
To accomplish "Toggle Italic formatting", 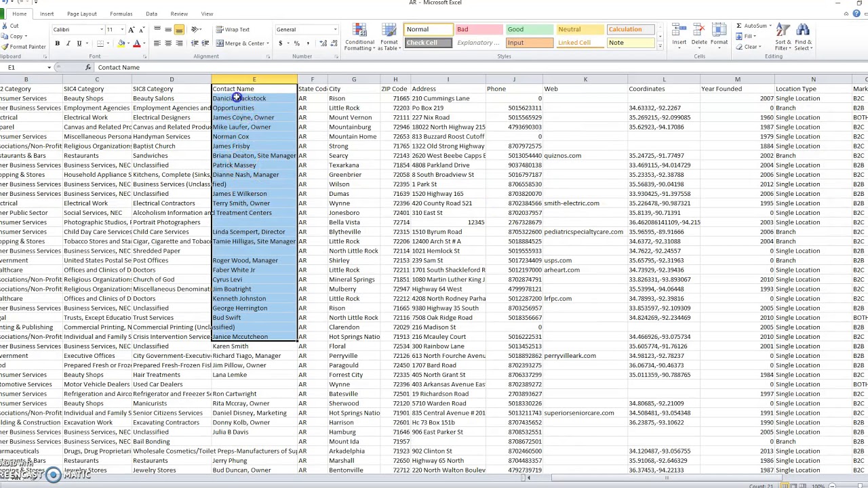I will click(x=68, y=43).
